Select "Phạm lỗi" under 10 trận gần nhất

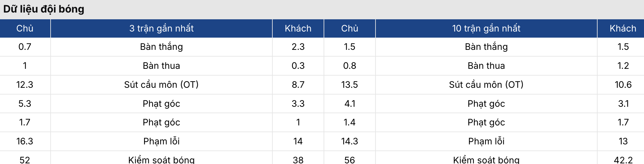coord(486,141)
